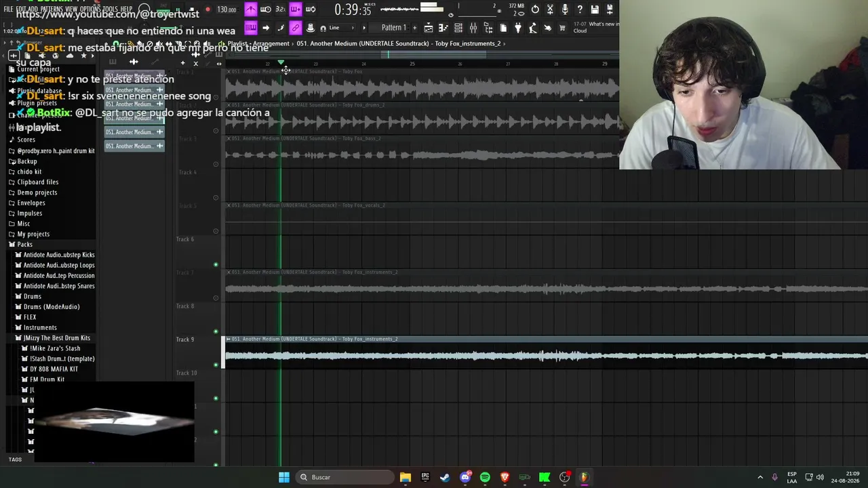The height and width of the screenshot is (488, 868).
Task: Toggle mute switch on Track 8
Action: [216, 331]
